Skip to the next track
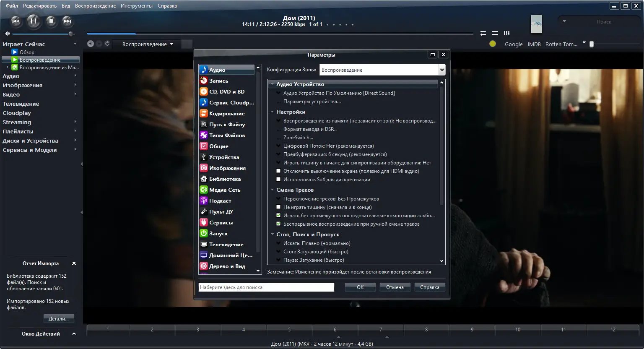Screen dimensions: 644x349 point(68,21)
